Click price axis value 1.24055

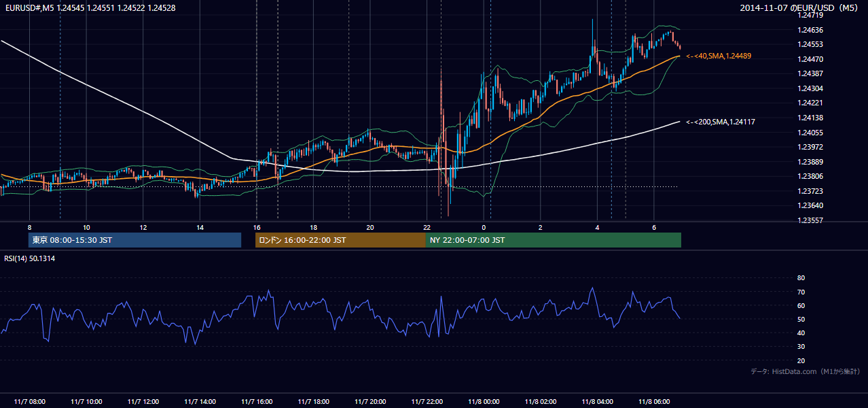810,133
